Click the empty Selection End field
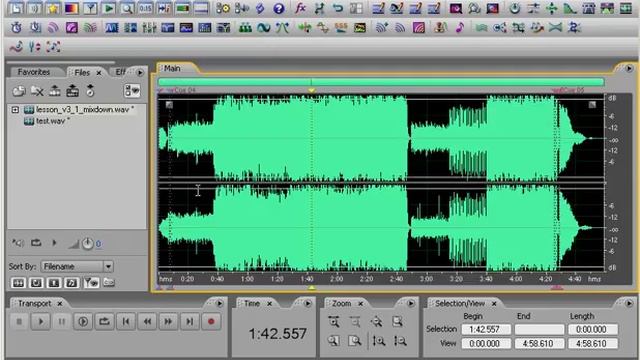The height and width of the screenshot is (360, 640). tap(539, 329)
